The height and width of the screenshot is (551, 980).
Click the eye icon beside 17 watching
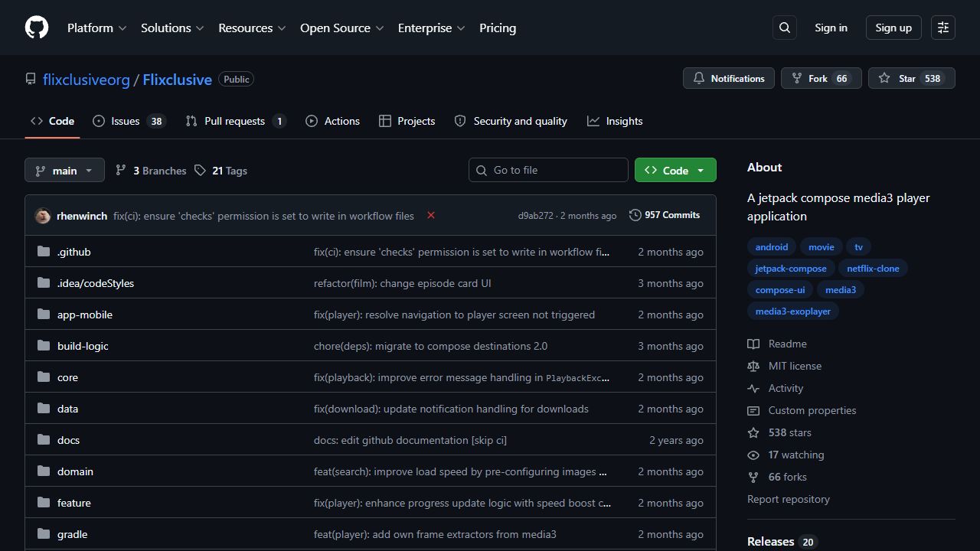(x=753, y=455)
